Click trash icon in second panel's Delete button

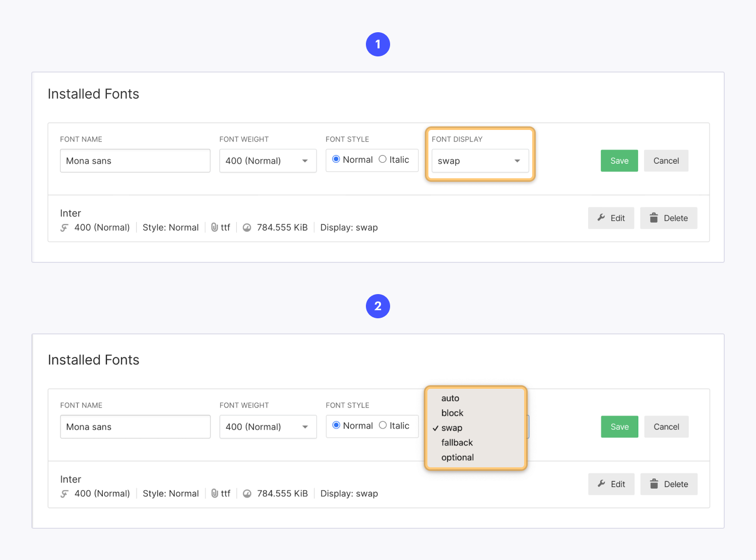click(654, 483)
